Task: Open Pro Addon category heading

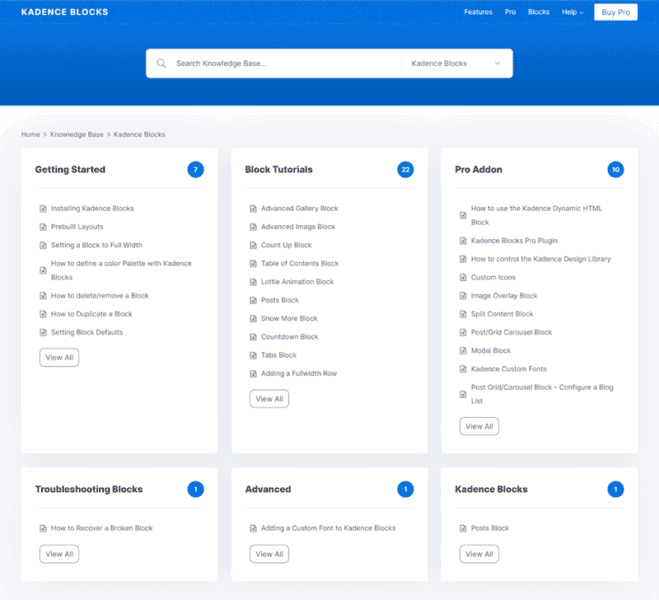Action: [478, 170]
